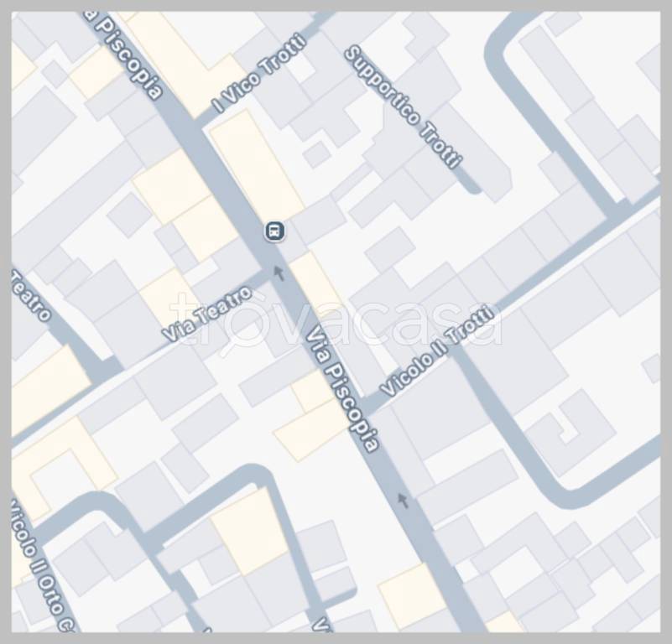This screenshot has height=644, width=672.
Task: Select the central Via Piscopia street label
Action: (x=342, y=389)
